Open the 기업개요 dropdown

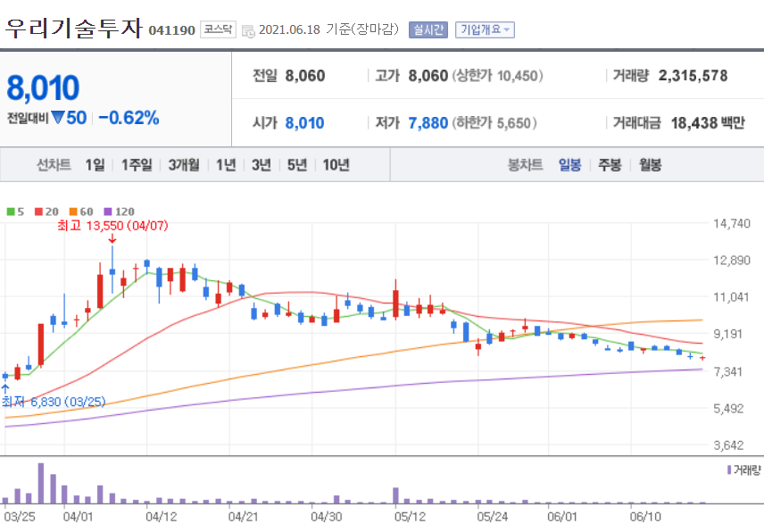485,29
